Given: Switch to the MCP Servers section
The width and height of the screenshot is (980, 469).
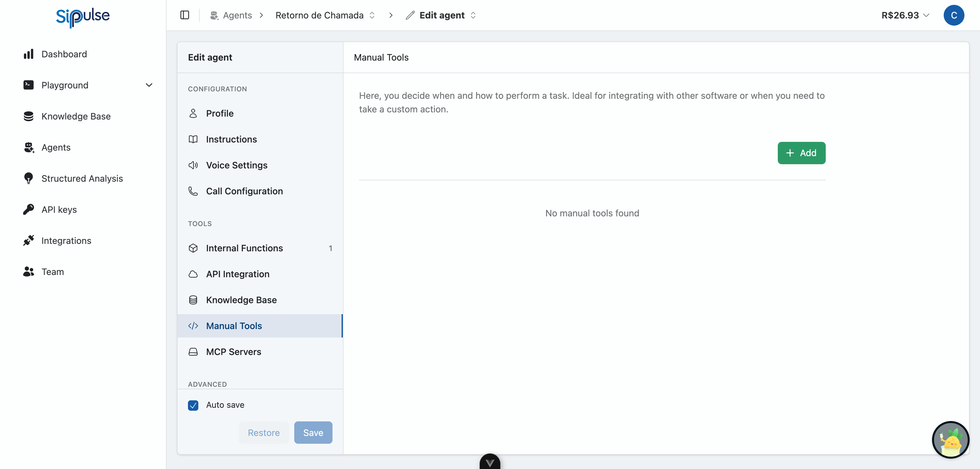Looking at the screenshot, I should (x=233, y=351).
